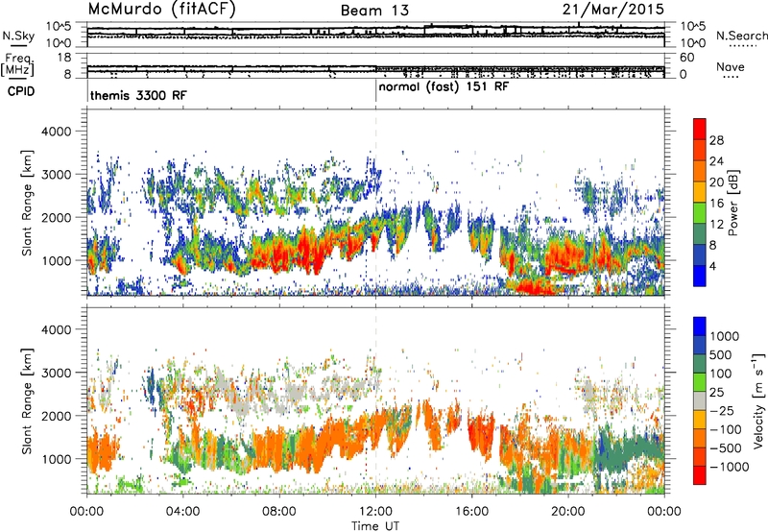Click the blue bottom of power colorbar
This screenshot has width=768, height=532.
[700, 276]
